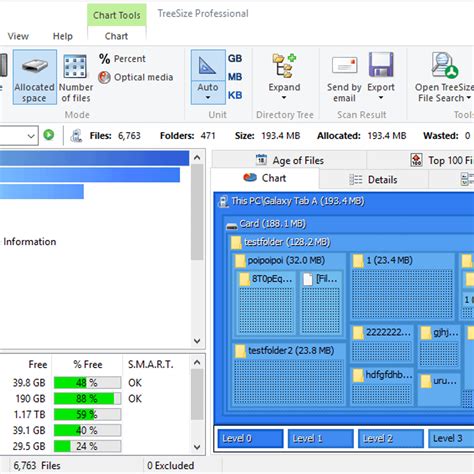Click the 2222222... folder tile

click(383, 344)
